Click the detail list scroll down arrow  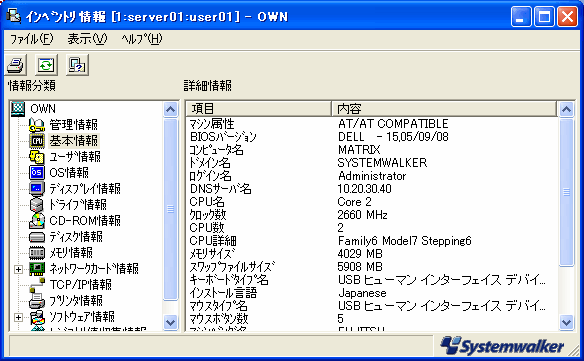point(566,322)
